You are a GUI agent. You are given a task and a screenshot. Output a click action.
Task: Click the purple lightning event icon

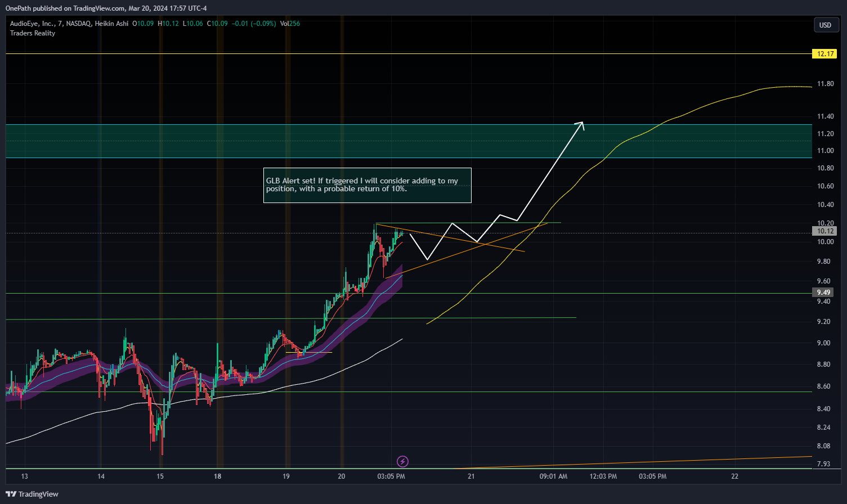coord(403,462)
